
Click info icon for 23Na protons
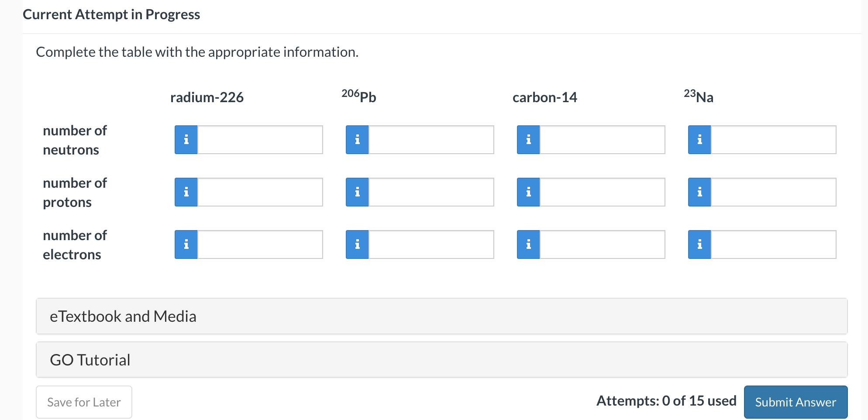[699, 192]
